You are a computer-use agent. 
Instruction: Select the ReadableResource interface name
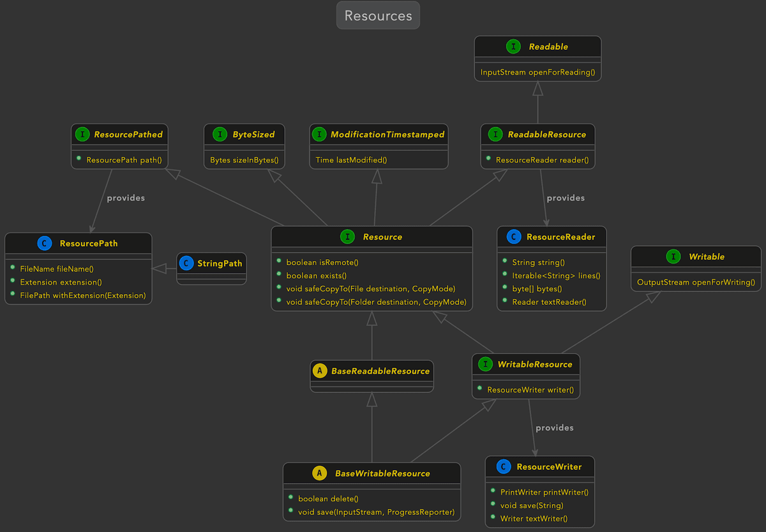click(x=547, y=135)
